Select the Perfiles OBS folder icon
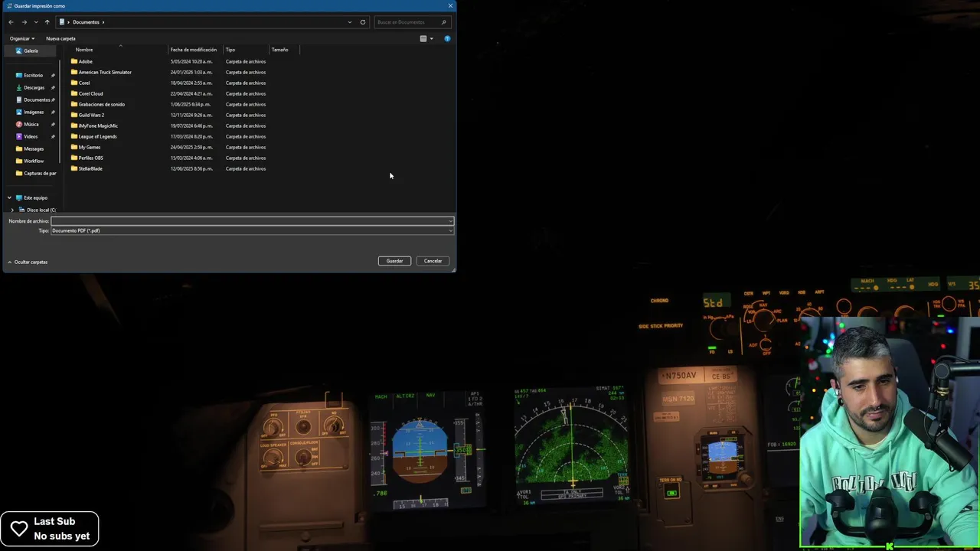This screenshot has height=551, width=980. tap(74, 158)
